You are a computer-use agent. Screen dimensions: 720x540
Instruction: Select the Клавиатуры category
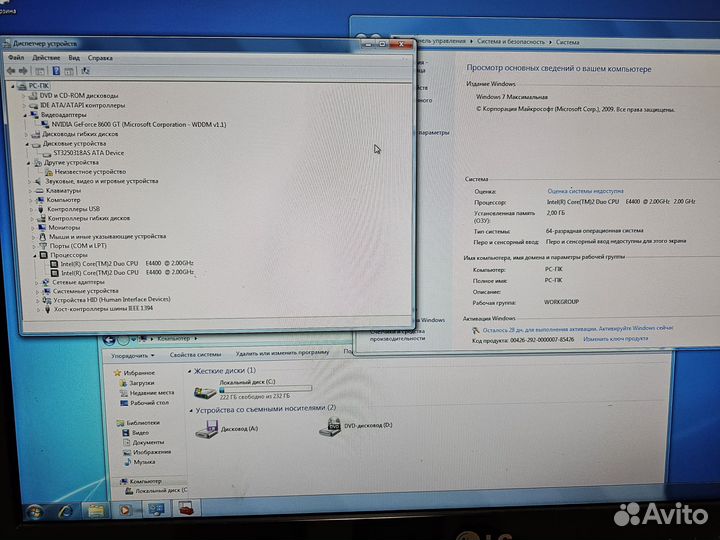[x=63, y=190]
